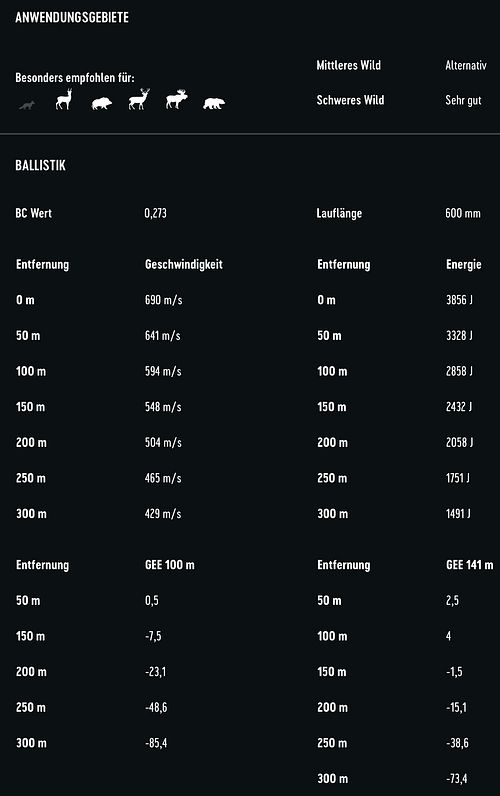Select the GEE 100 m column header
The width and height of the screenshot is (500, 796).
170,565
